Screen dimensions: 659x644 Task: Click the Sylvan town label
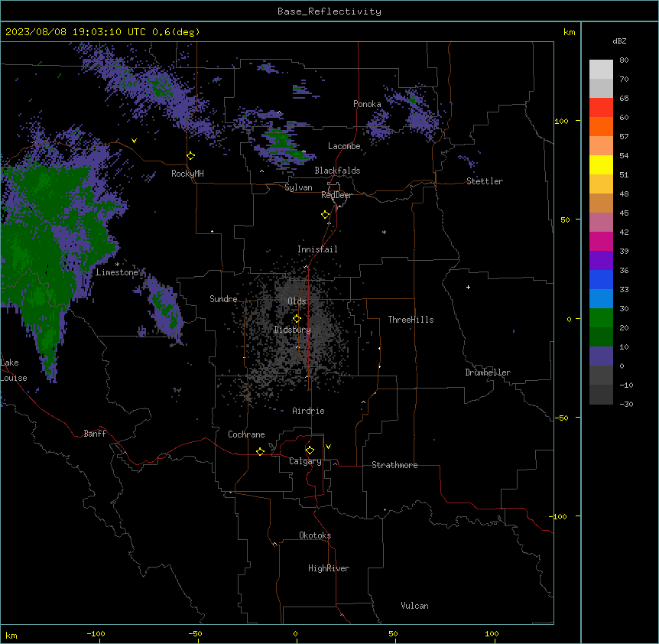tap(298, 187)
